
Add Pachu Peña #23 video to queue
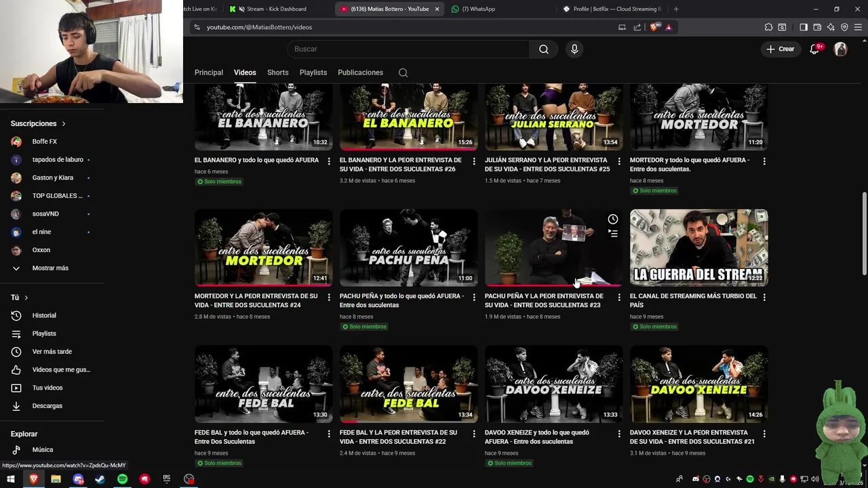613,234
